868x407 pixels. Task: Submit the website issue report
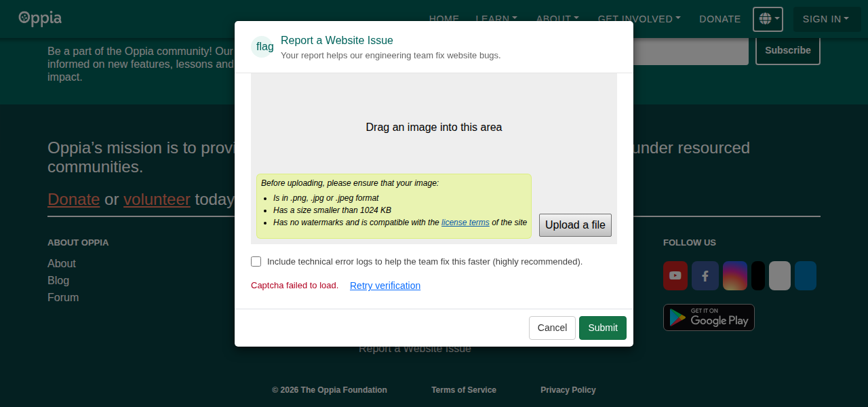tap(603, 328)
